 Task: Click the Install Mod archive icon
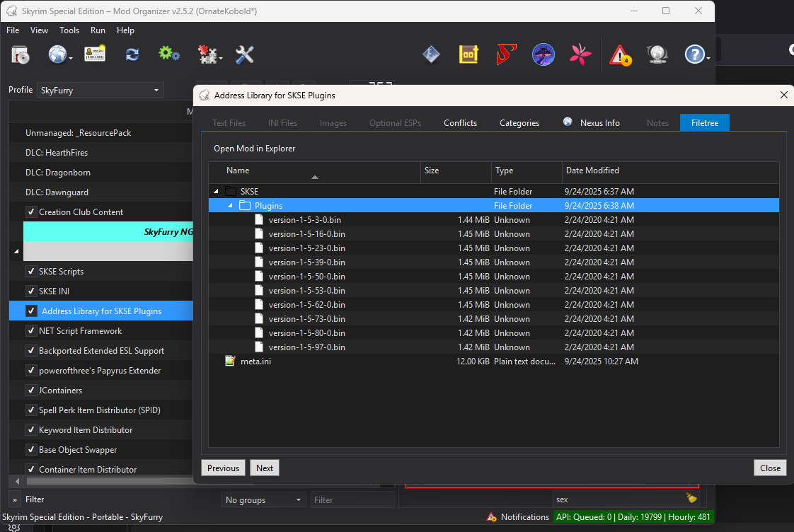pos(21,54)
